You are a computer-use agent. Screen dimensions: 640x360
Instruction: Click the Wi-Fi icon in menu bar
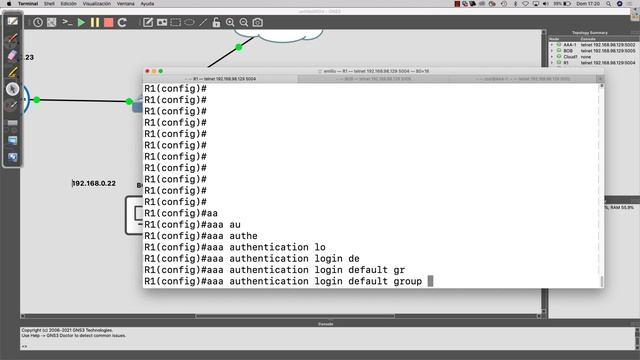526,4
